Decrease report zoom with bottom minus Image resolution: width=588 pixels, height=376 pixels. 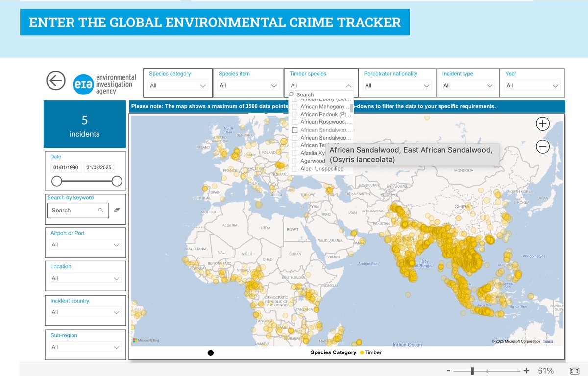click(448, 371)
